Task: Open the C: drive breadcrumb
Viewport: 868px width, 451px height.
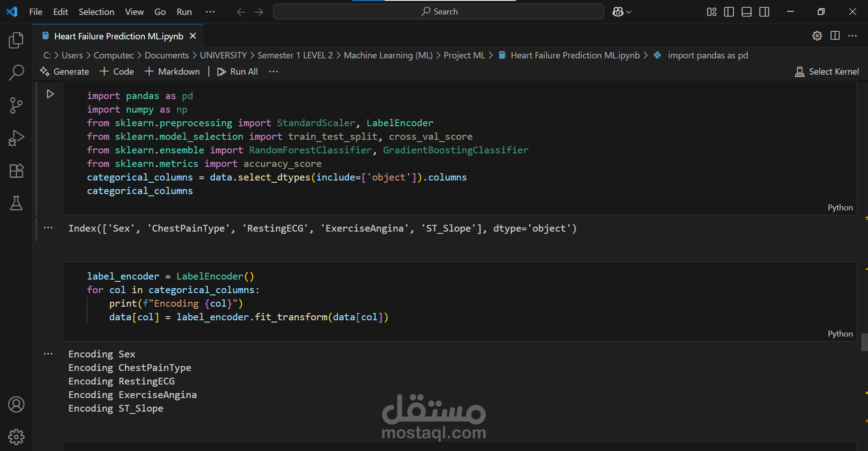Action: [47, 55]
